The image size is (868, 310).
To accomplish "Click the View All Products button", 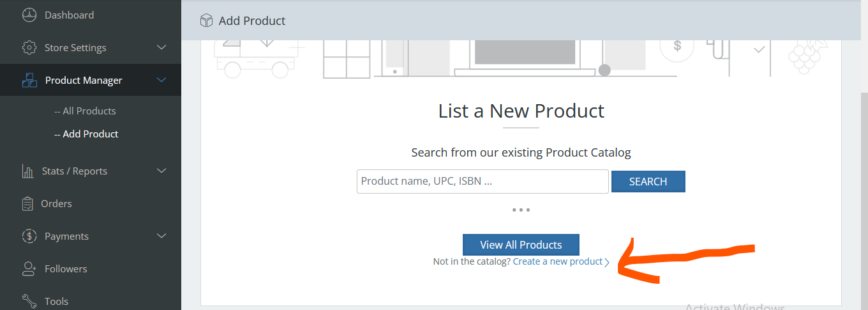I will (x=521, y=245).
